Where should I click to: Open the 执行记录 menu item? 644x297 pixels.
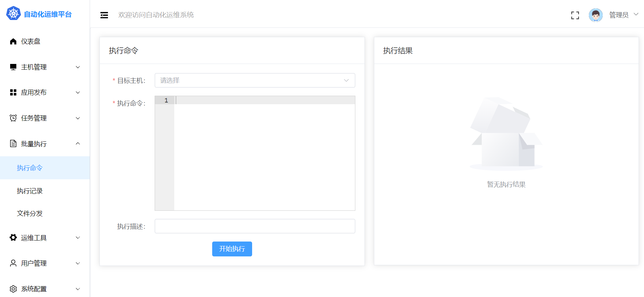(x=30, y=191)
